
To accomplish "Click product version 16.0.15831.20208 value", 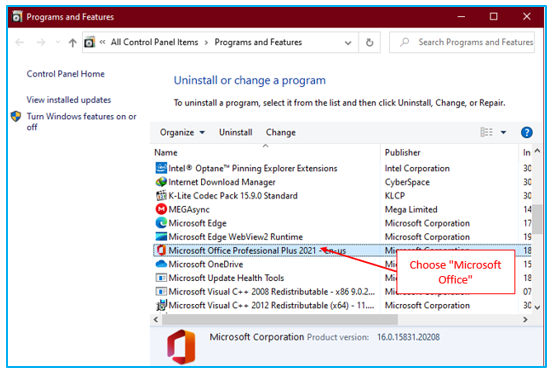I will [408, 337].
